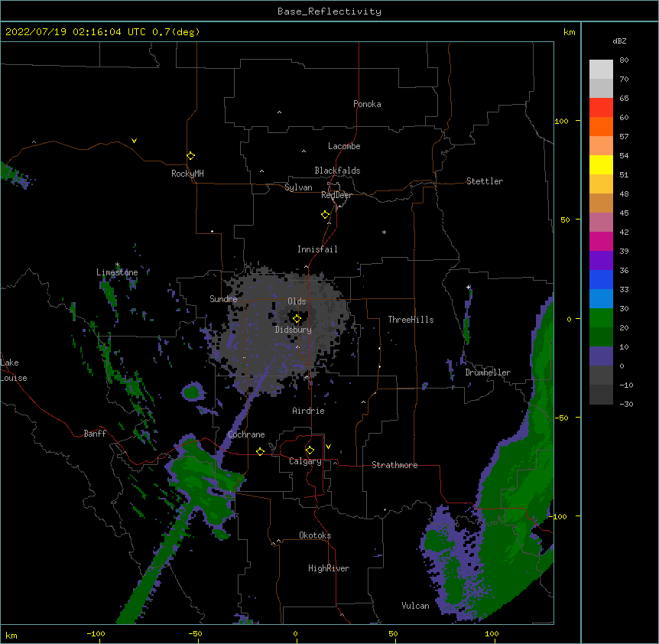The height and width of the screenshot is (644, 659).
Task: Click the km unit label at top right
Action: pos(569,32)
